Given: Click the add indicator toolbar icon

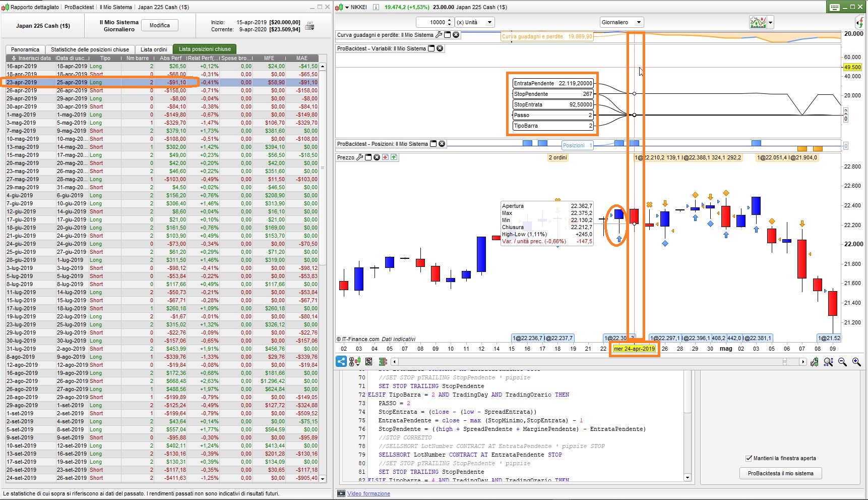Looking at the screenshot, I should tap(759, 22).
